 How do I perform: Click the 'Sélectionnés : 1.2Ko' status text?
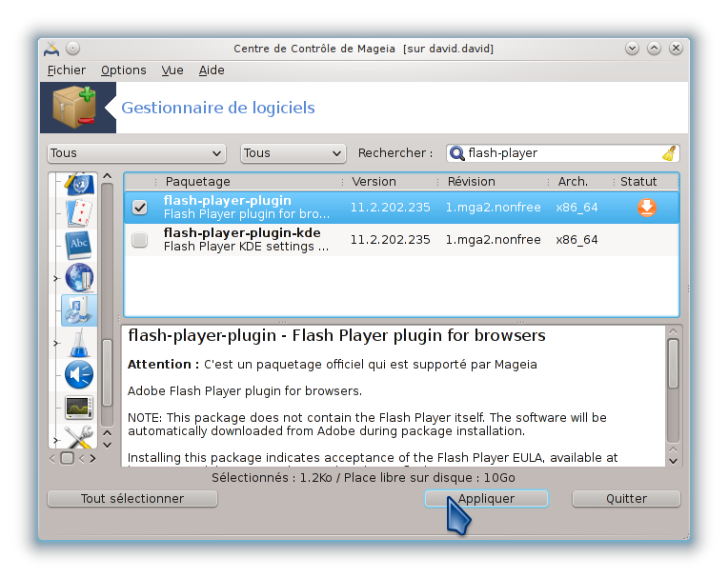[273, 478]
